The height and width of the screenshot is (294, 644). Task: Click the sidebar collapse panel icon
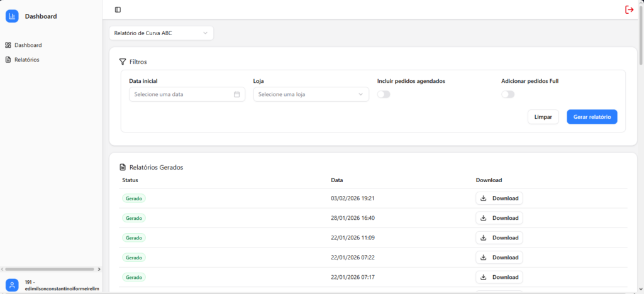pos(118,9)
